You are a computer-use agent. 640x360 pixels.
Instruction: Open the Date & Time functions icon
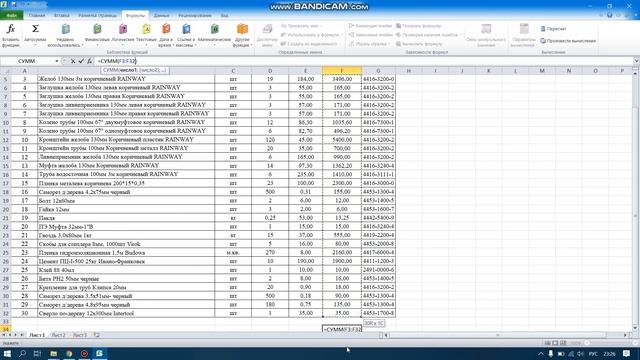pos(166,29)
